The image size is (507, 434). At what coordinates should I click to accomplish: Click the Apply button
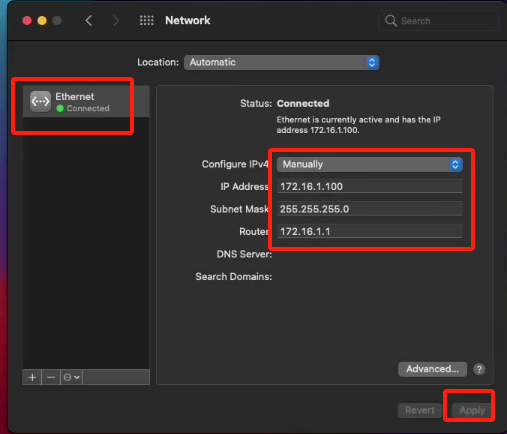(472, 410)
